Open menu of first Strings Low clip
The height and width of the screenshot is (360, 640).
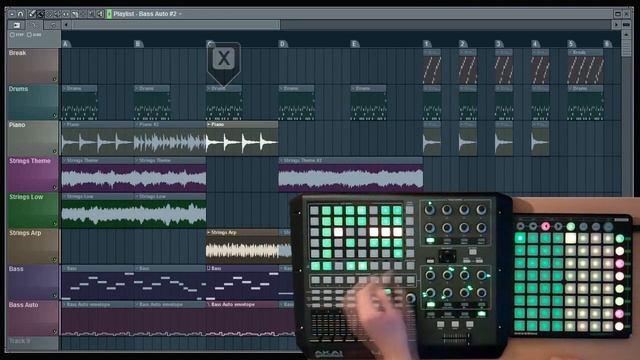[64, 196]
